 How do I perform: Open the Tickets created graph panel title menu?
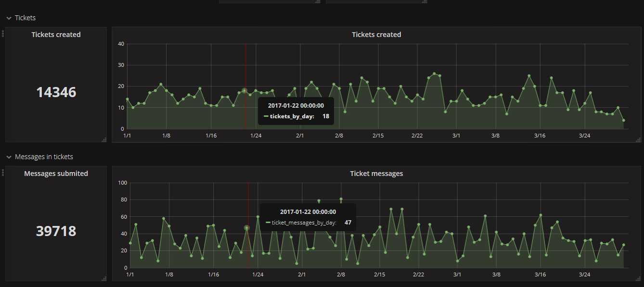pyautogui.click(x=376, y=35)
